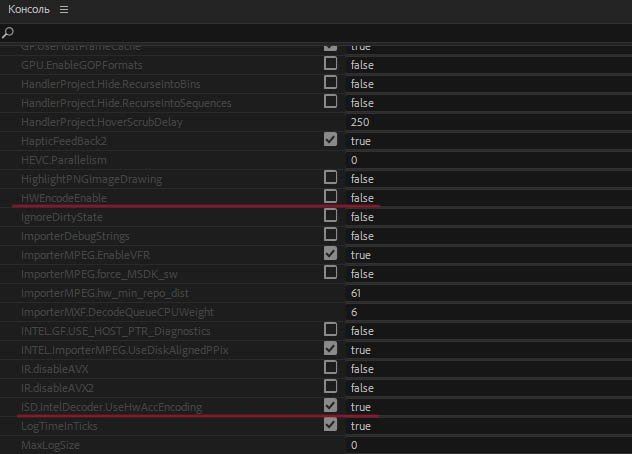632x454 pixels.
Task: Open the Консоль panel hamburger menu
Action: 64,9
